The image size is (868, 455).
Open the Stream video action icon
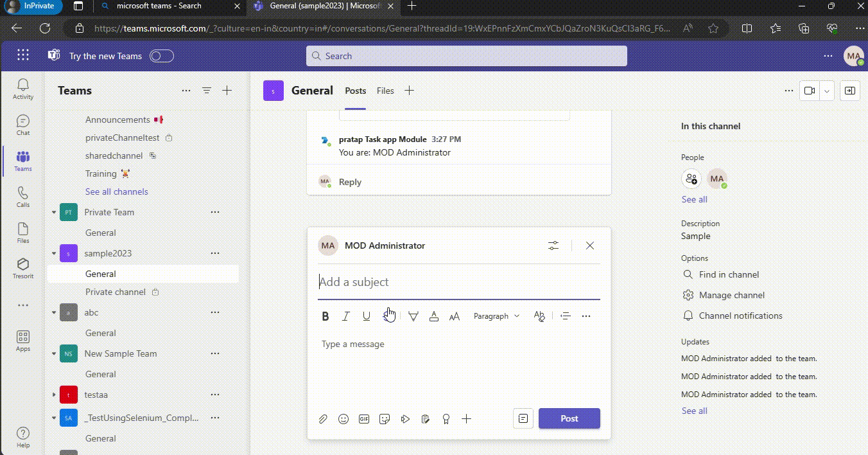point(405,419)
